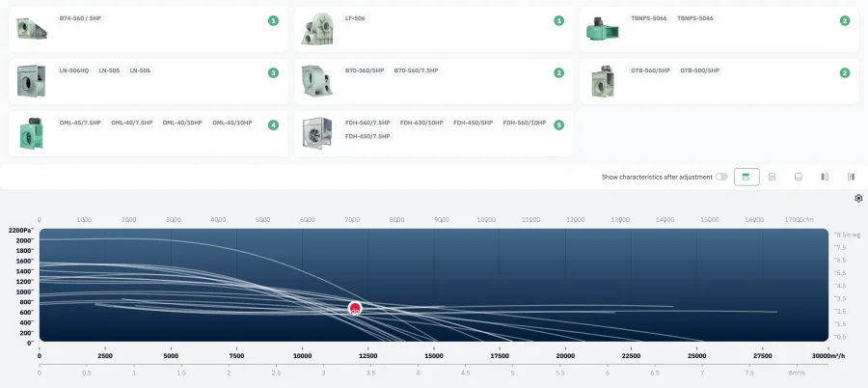
Task: Open chart settings gear icon
Action: pyautogui.click(x=858, y=198)
